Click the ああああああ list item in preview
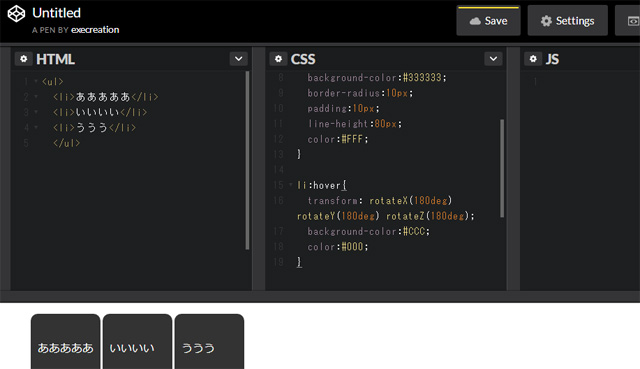Screen dimensions: 640x369 (65, 342)
